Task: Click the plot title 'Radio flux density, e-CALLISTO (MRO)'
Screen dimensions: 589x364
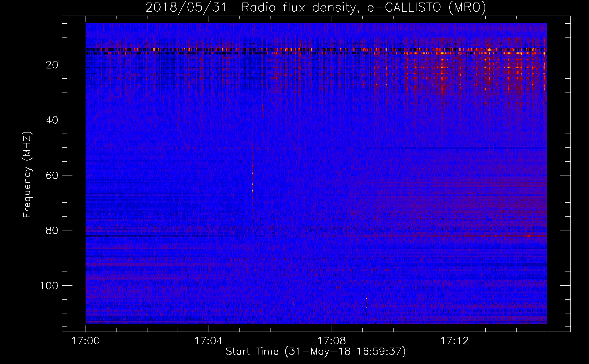Action: coord(363,7)
